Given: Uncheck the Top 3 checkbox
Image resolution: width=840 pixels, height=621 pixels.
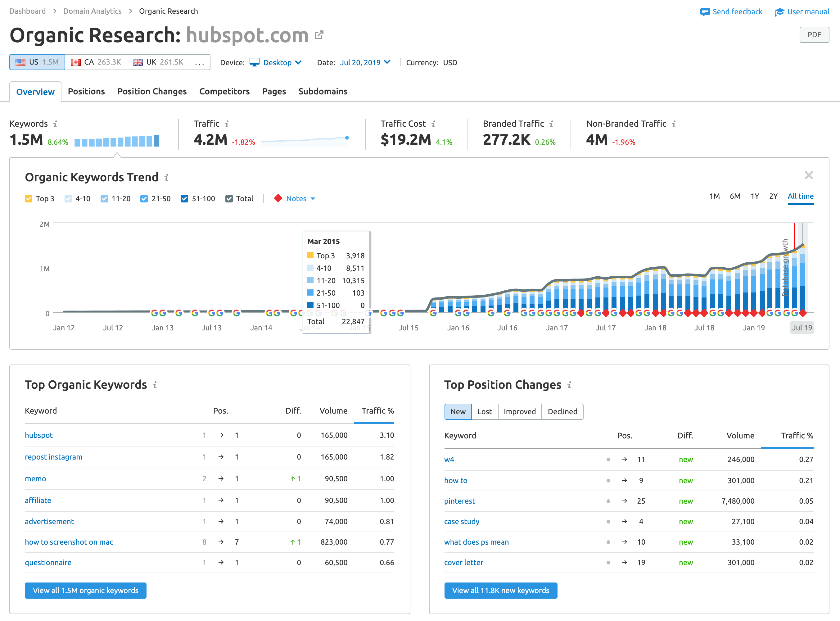Looking at the screenshot, I should pos(29,198).
